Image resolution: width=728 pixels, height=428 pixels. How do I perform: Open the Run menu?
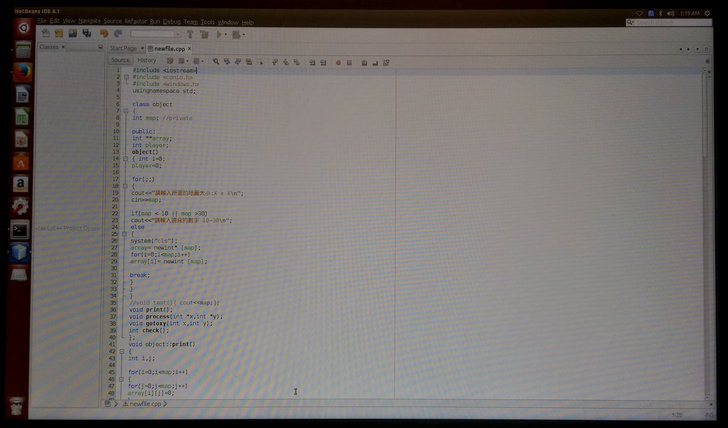coord(155,21)
